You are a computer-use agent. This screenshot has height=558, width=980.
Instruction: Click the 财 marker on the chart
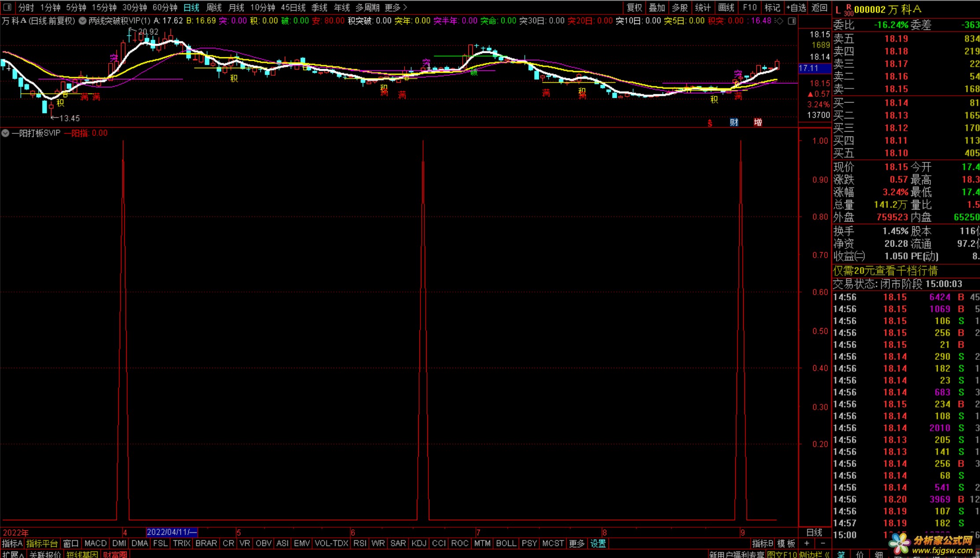(x=734, y=122)
